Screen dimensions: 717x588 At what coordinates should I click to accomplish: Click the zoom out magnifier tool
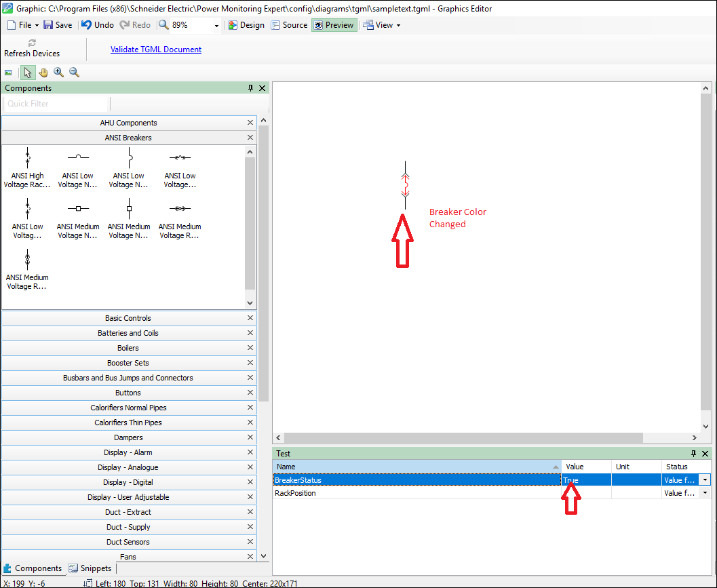click(75, 73)
